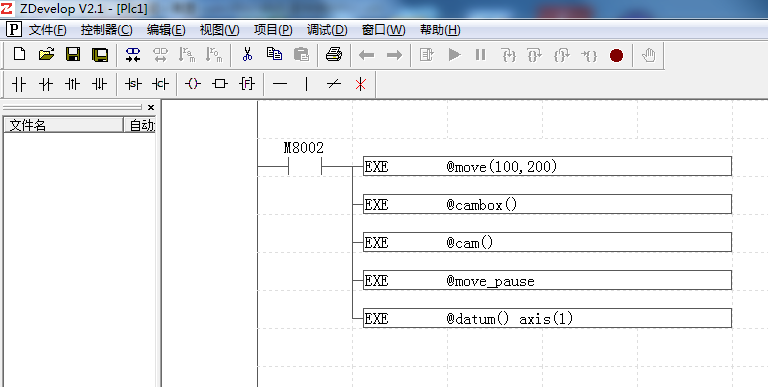Open the 控制器(C) menu
Screen dimensions: 769x389
106,30
